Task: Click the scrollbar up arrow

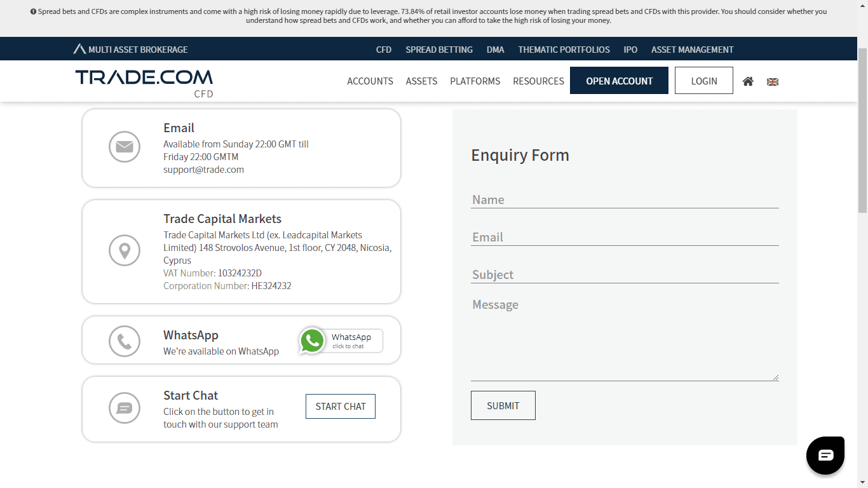Action: point(862,5)
